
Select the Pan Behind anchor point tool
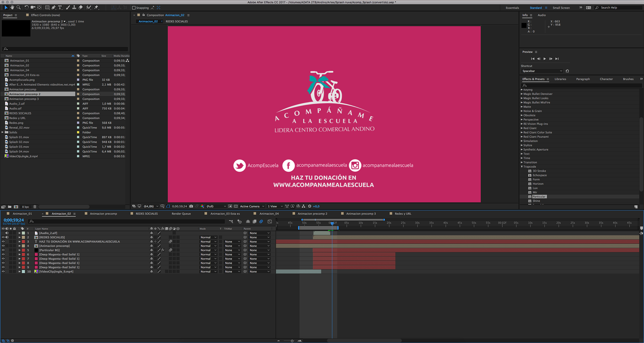39,7
